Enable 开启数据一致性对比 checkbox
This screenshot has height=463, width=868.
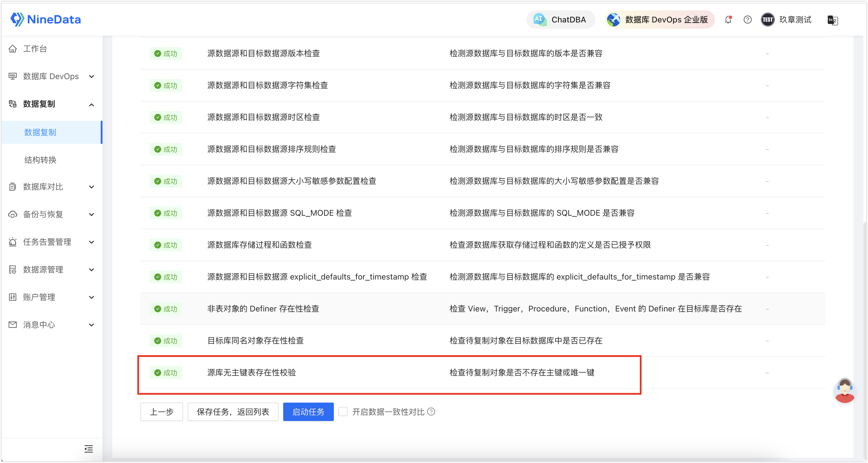pyautogui.click(x=343, y=412)
